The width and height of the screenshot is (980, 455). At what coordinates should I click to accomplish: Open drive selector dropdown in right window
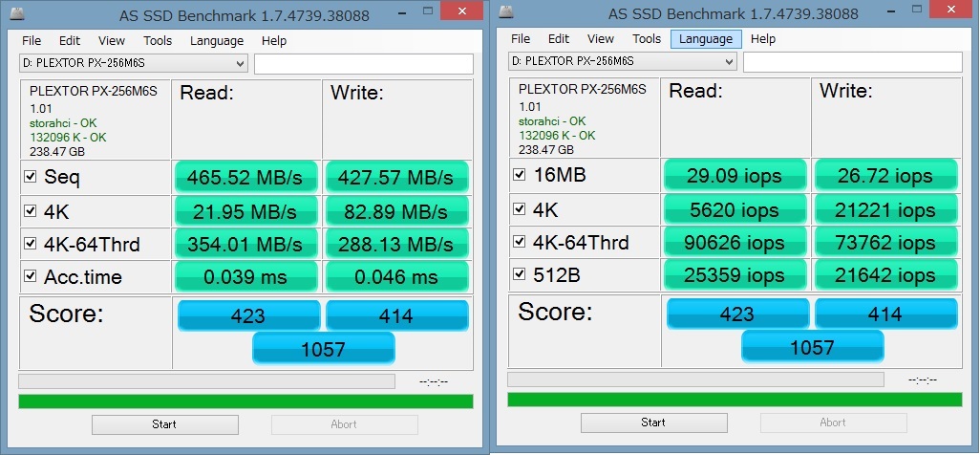[623, 61]
